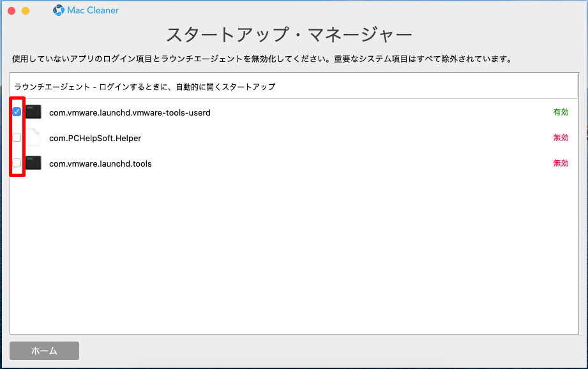Enable the com.PCHelpSoft.Helper checkbox
The height and width of the screenshot is (369, 588).
pyautogui.click(x=17, y=137)
